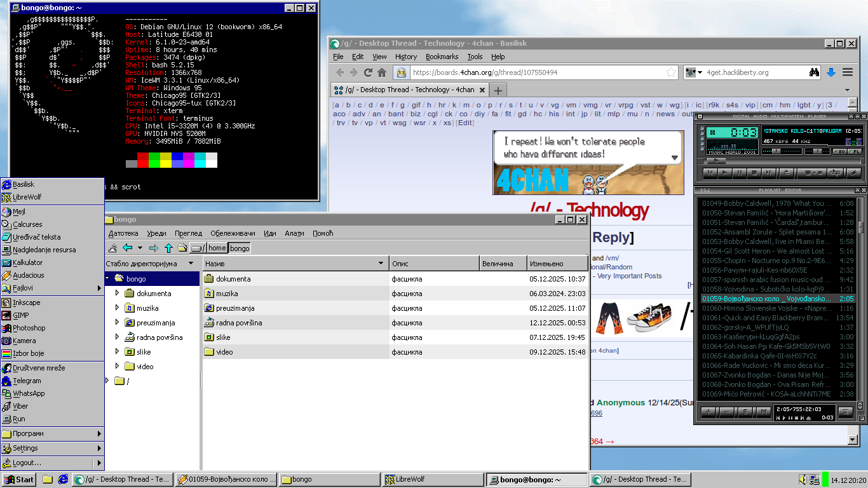This screenshot has width=868, height=488.
Task: Go forward in the bongo file manager
Action: (x=153, y=248)
